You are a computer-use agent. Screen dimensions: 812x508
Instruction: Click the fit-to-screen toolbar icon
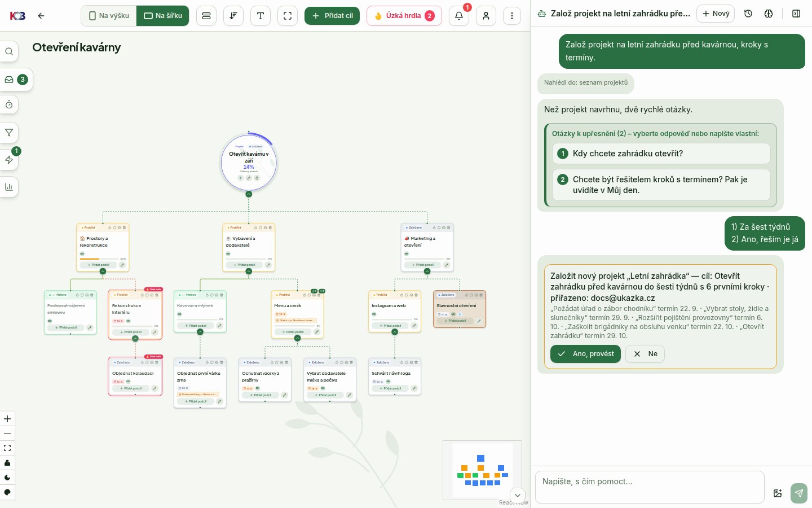click(288, 16)
